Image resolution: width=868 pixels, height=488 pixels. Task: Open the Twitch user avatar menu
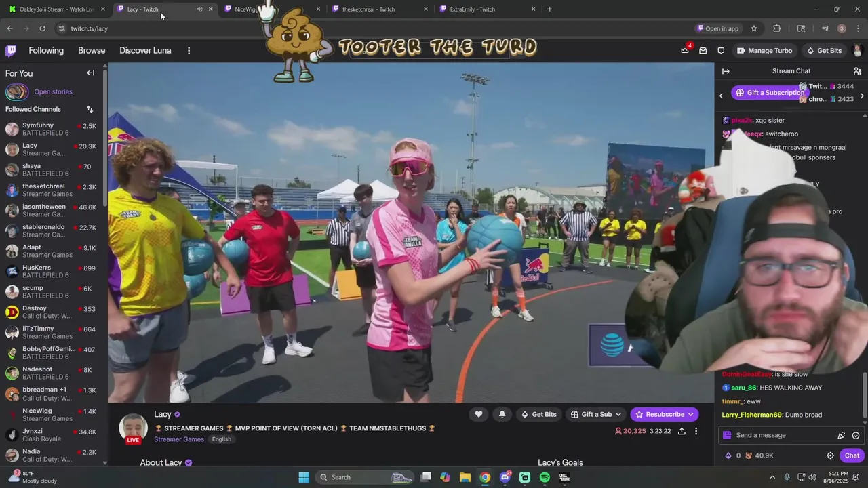click(857, 51)
